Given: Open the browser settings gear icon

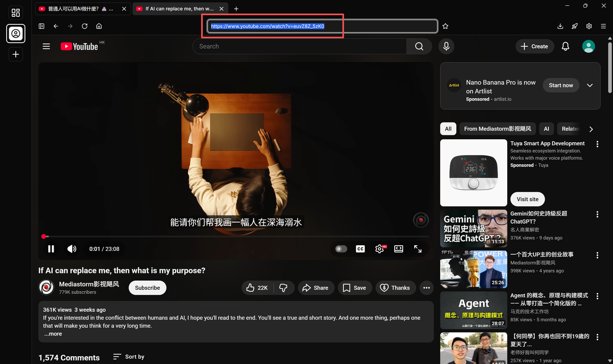Looking at the screenshot, I should point(589,26).
